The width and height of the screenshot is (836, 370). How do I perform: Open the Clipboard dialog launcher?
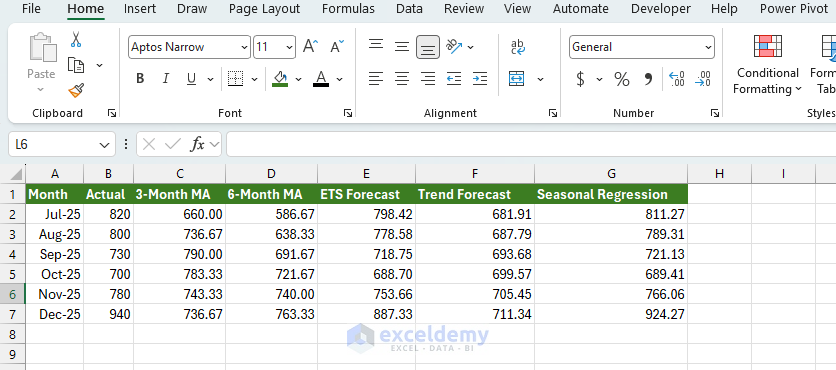click(x=112, y=113)
